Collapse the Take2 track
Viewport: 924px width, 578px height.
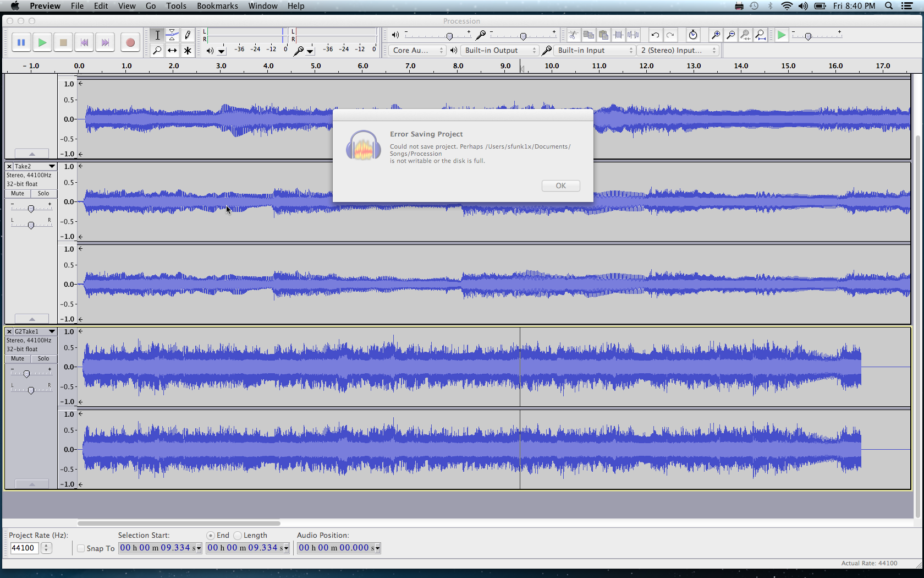click(32, 319)
